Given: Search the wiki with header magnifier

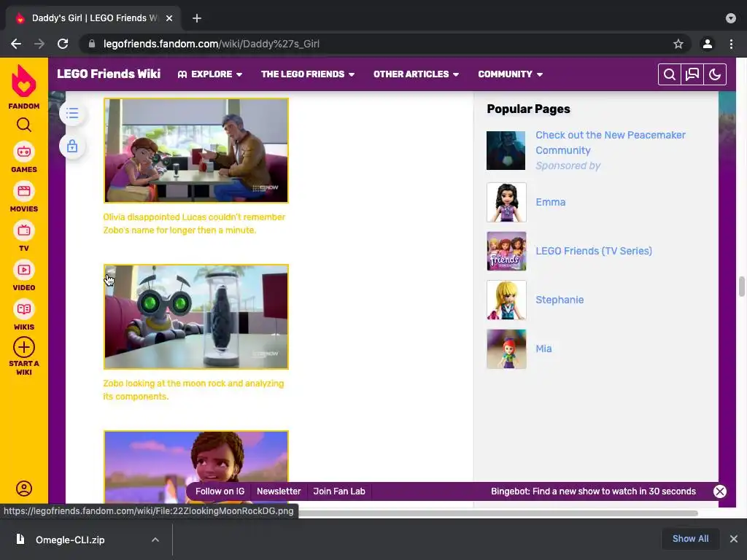Looking at the screenshot, I should click(670, 74).
